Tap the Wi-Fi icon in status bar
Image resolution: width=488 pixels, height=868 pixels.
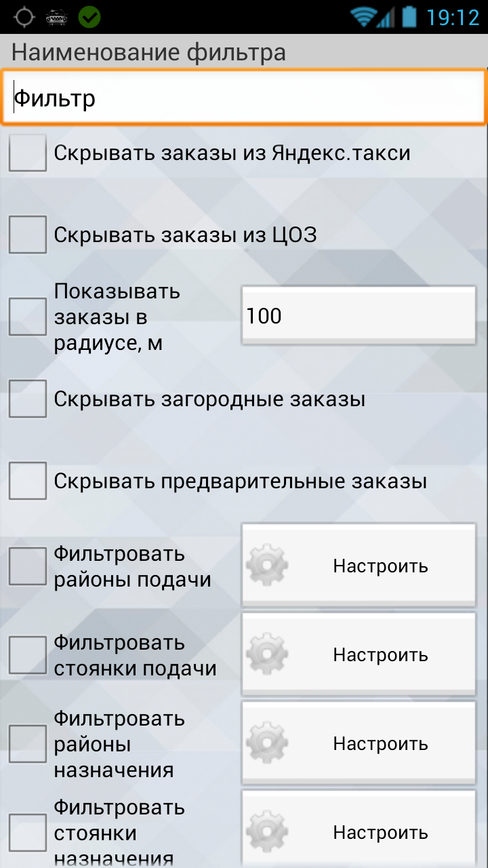click(x=363, y=17)
